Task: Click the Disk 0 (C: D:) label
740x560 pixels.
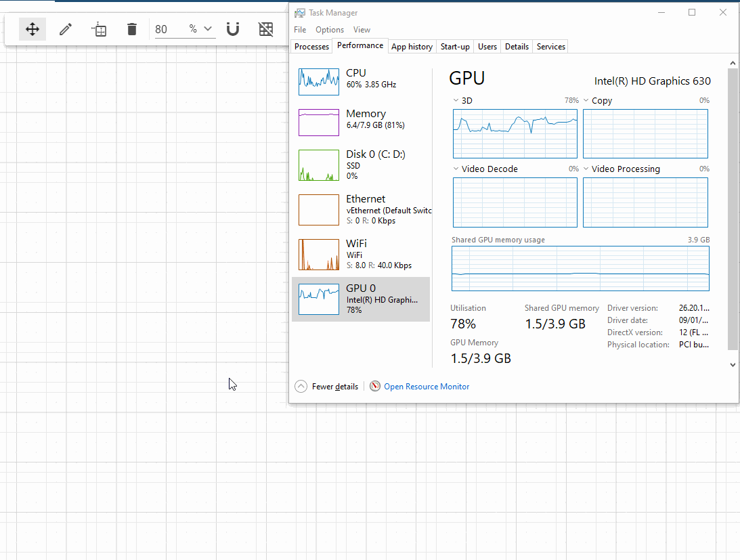Action: click(x=376, y=154)
